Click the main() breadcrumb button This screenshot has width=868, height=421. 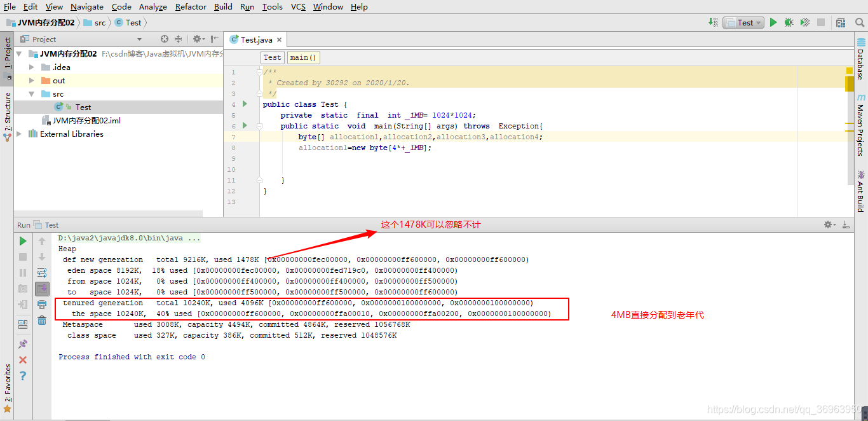(303, 57)
